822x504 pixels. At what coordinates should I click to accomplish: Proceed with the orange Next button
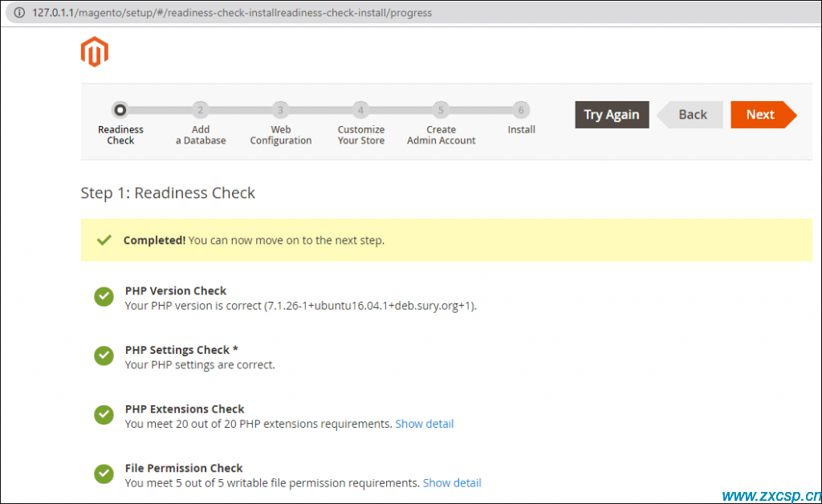pos(763,115)
